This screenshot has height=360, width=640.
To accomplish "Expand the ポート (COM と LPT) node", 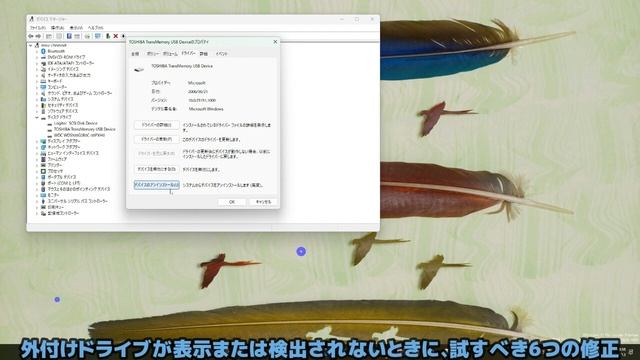I will pyautogui.click(x=37, y=183).
